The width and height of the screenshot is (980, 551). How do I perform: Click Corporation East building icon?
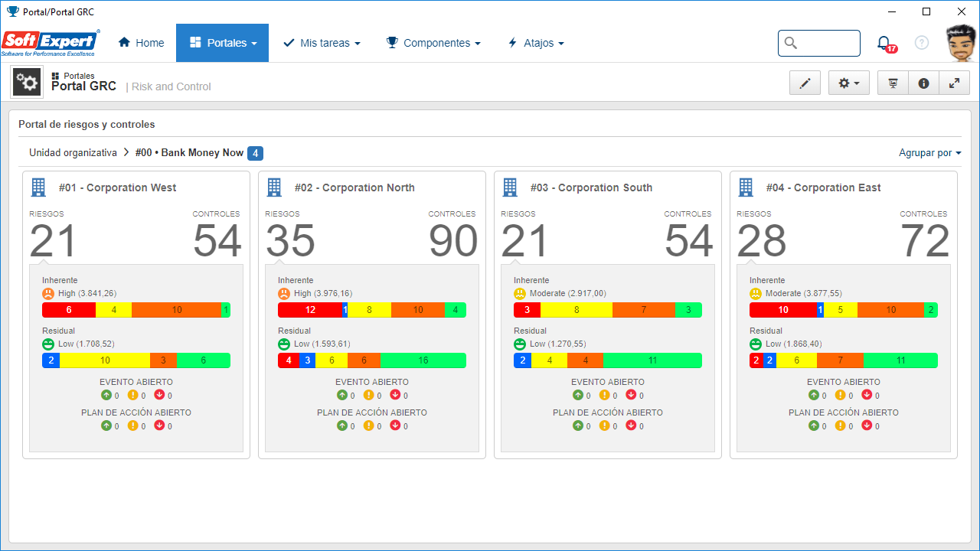pos(746,187)
